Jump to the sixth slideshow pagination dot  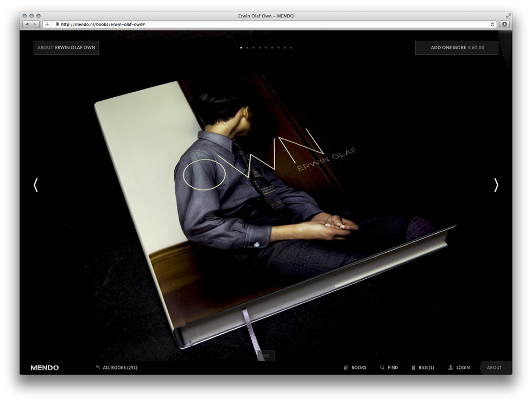pos(272,48)
